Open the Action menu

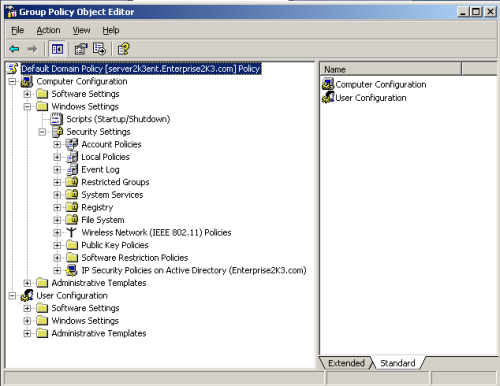(48, 30)
